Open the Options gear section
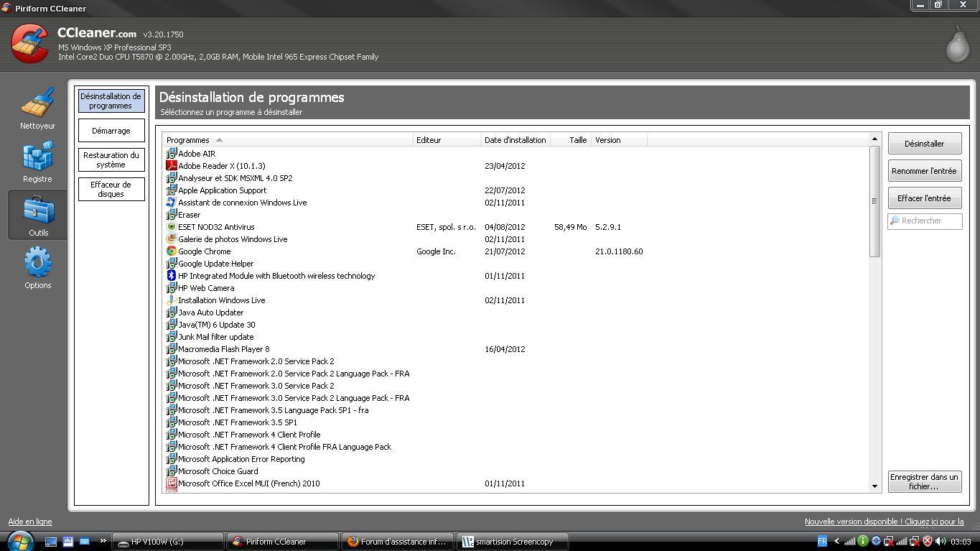The width and height of the screenshot is (980, 551). (37, 267)
